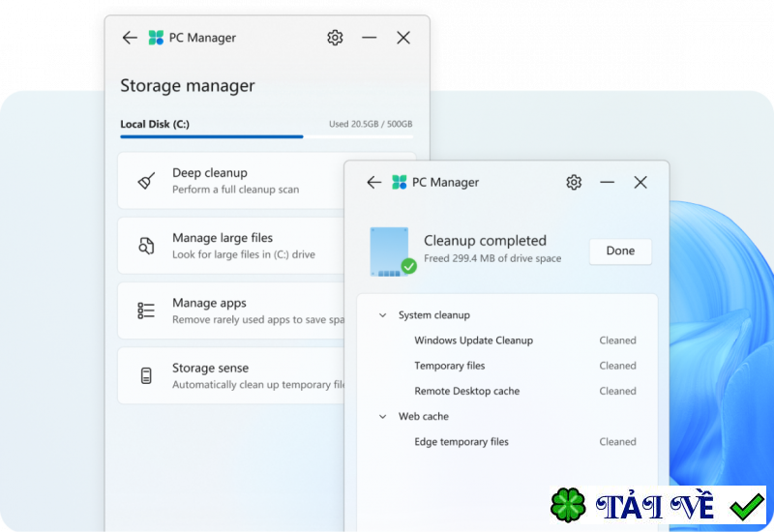Select Local Disk (C:) label

pos(155,124)
